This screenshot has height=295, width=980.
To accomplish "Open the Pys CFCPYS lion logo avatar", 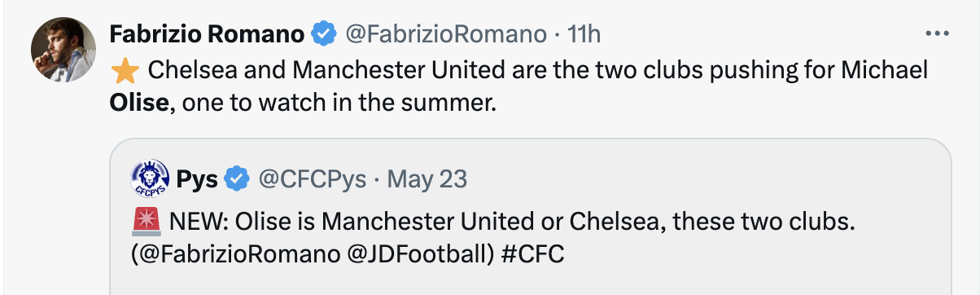I will tap(150, 178).
